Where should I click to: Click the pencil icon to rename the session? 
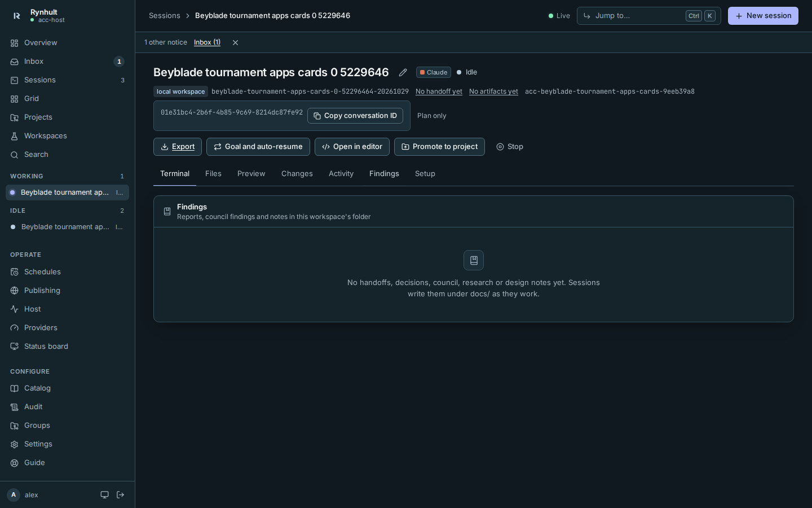403,72
